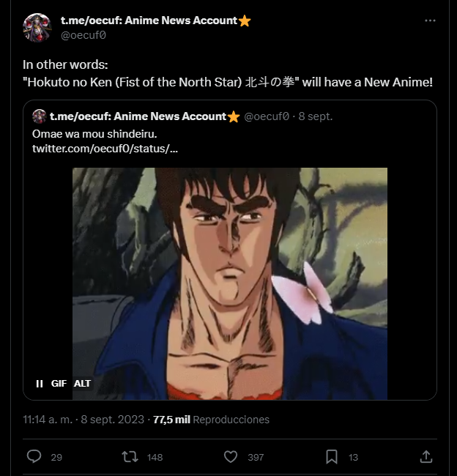The width and height of the screenshot is (457, 476).
Task: Click the quoted post's author name
Action: (137, 116)
